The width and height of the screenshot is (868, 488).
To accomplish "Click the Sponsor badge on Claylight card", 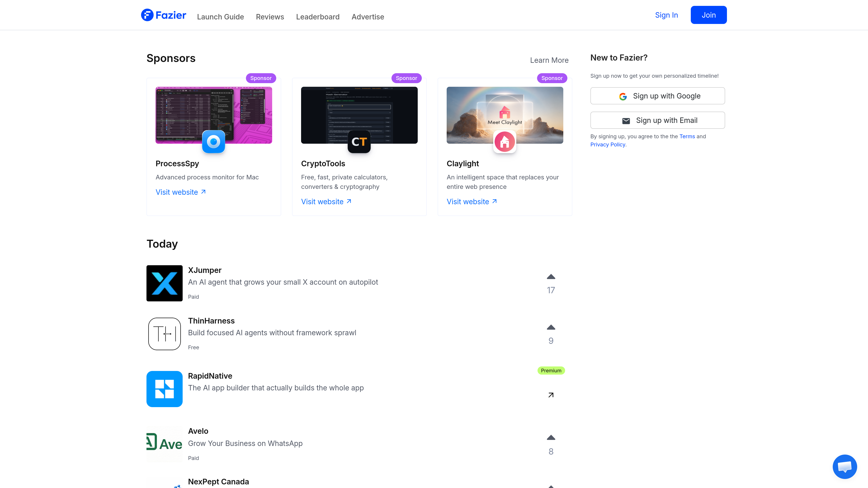I will [552, 78].
